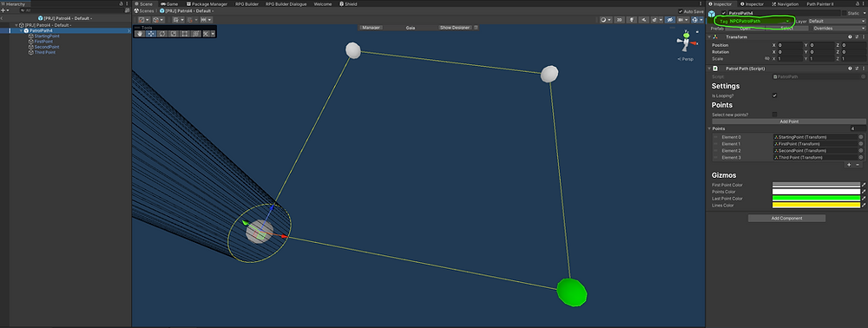Open the Welcome tab
The height and width of the screenshot is (328, 868).
[x=323, y=3]
